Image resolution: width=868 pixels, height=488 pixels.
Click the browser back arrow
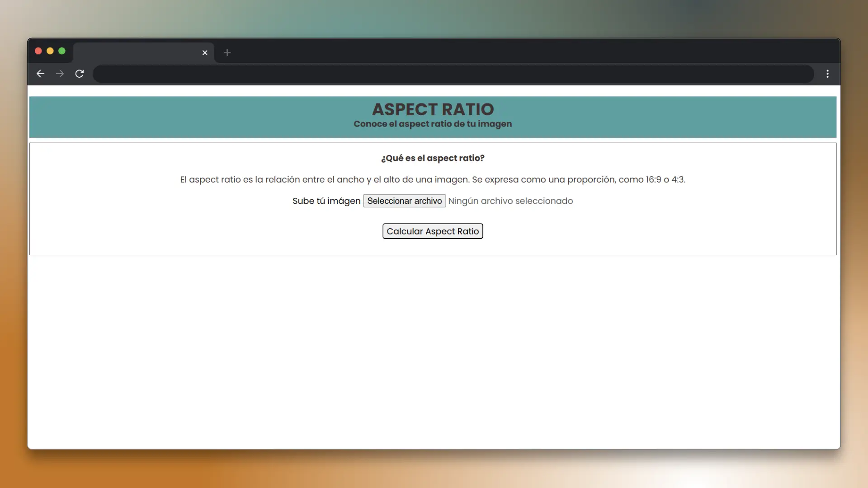click(x=40, y=74)
